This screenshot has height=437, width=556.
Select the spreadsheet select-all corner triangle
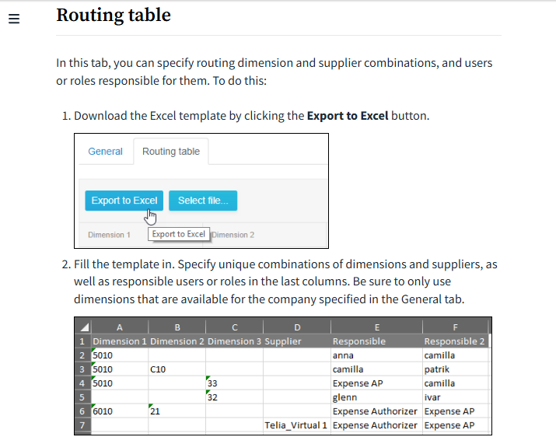(84, 327)
